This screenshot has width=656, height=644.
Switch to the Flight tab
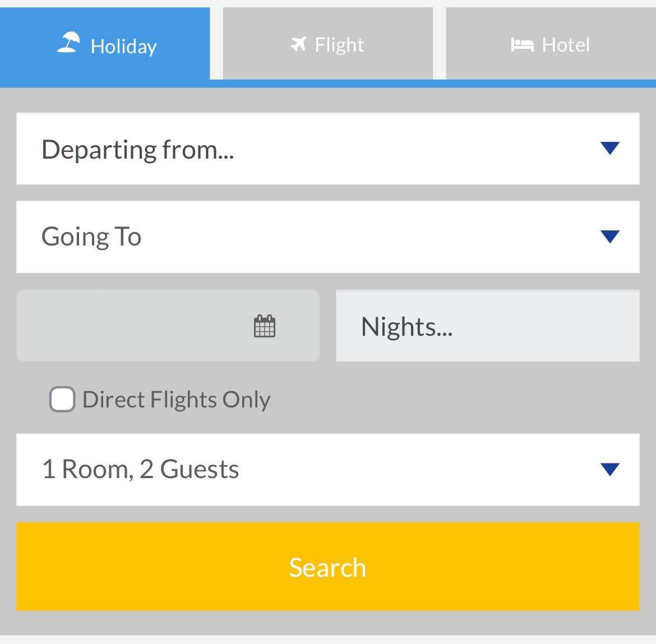pos(327,44)
